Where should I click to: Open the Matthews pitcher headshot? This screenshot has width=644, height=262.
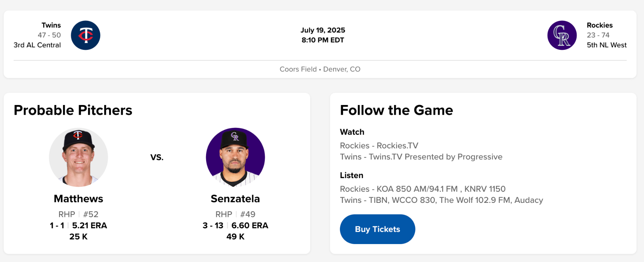pyautogui.click(x=78, y=157)
